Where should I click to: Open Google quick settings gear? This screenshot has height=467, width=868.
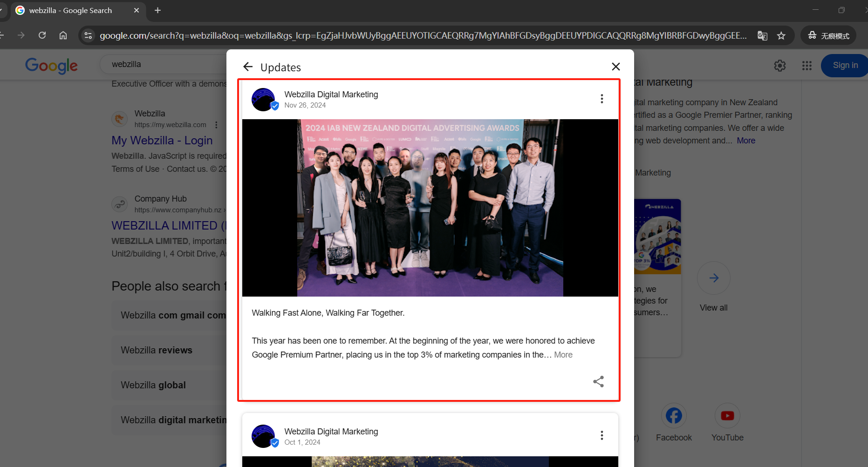tap(780, 66)
